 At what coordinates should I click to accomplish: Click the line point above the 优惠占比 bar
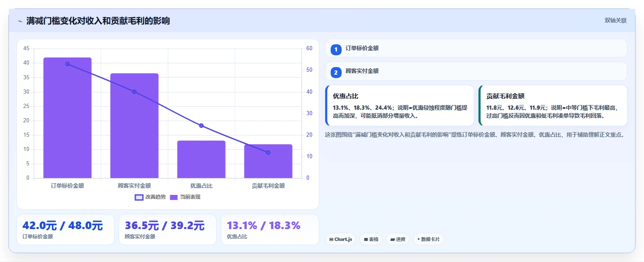[201, 125]
